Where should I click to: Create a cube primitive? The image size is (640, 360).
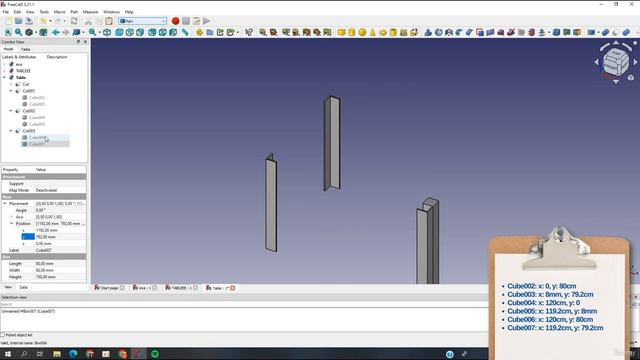pyautogui.click(x=341, y=32)
